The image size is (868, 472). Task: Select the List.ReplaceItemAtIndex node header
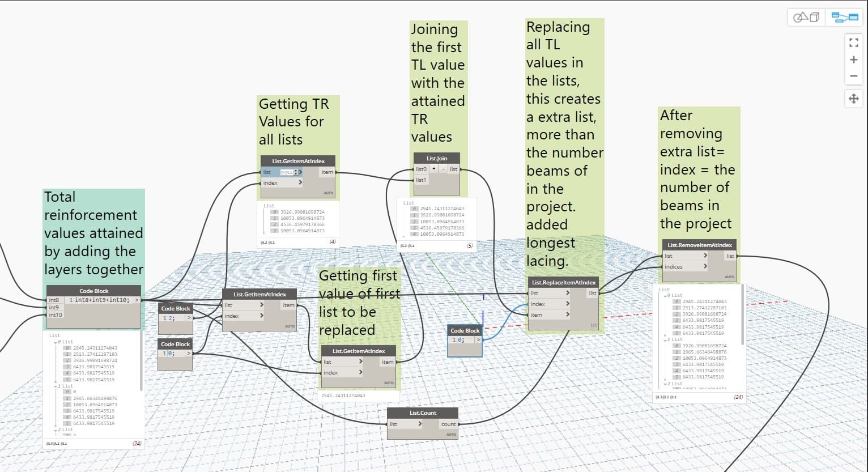click(564, 282)
